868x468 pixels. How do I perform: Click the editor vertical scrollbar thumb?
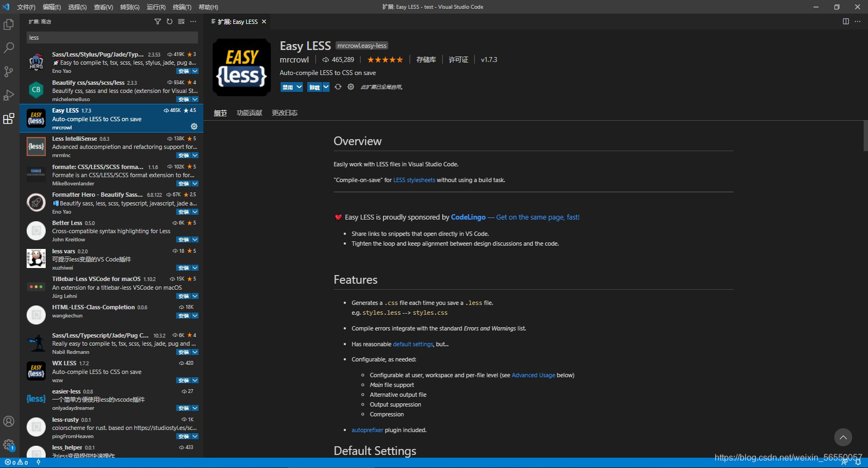pos(865,136)
